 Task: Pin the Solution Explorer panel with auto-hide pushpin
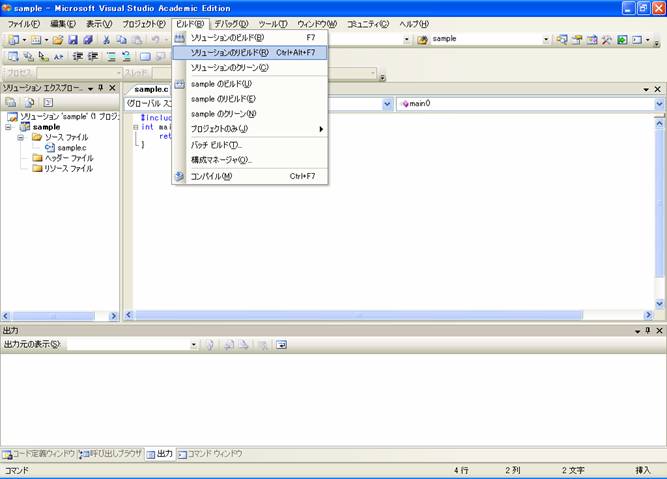coord(100,88)
